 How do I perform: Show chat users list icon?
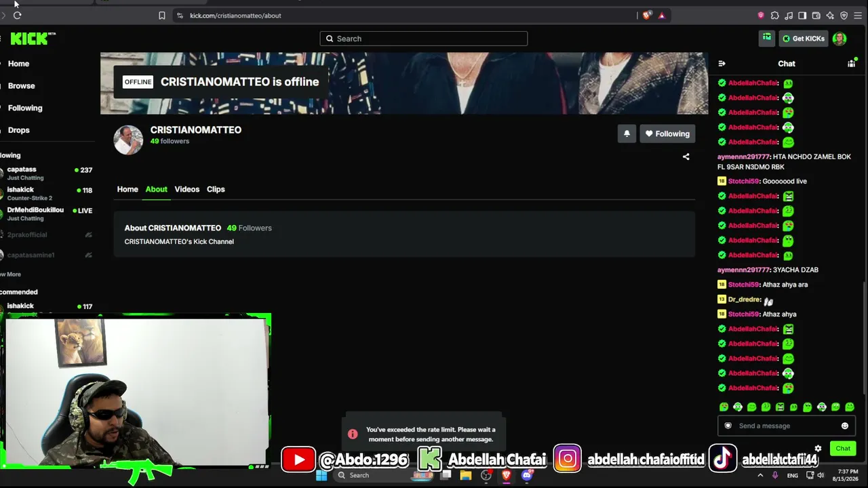click(x=852, y=63)
